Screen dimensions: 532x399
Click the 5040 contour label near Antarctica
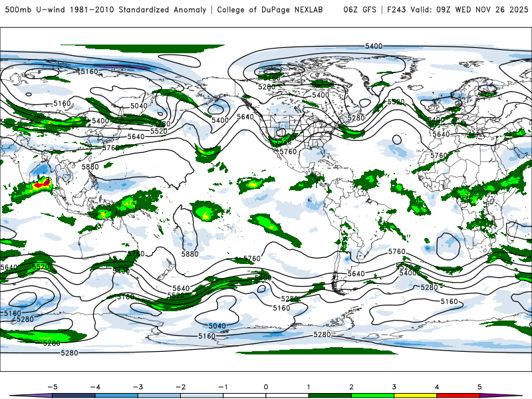[x=217, y=326]
